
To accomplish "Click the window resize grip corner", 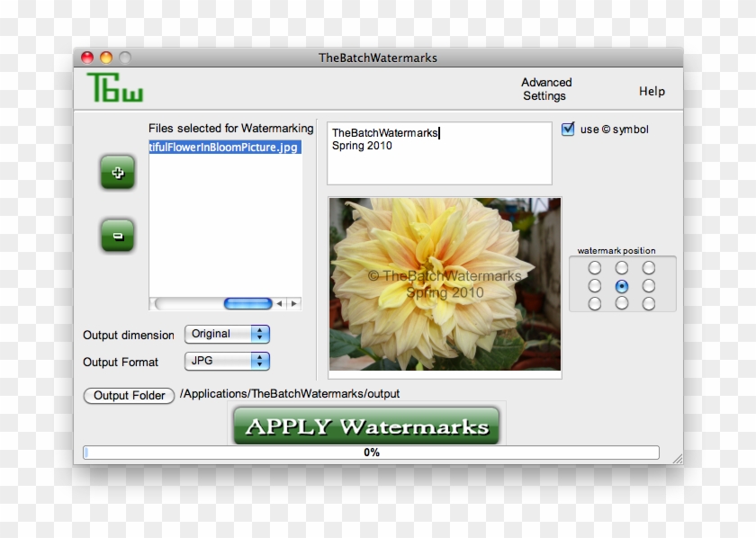I will pos(678,459).
